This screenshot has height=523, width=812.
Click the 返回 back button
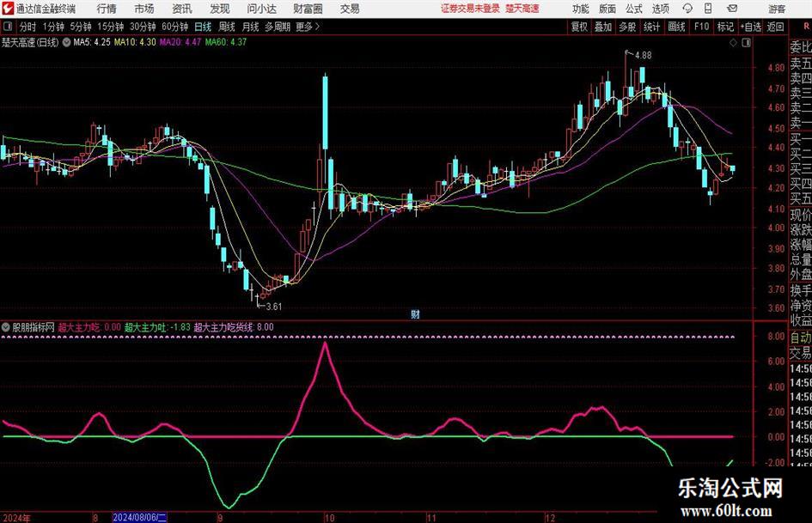pos(776,27)
